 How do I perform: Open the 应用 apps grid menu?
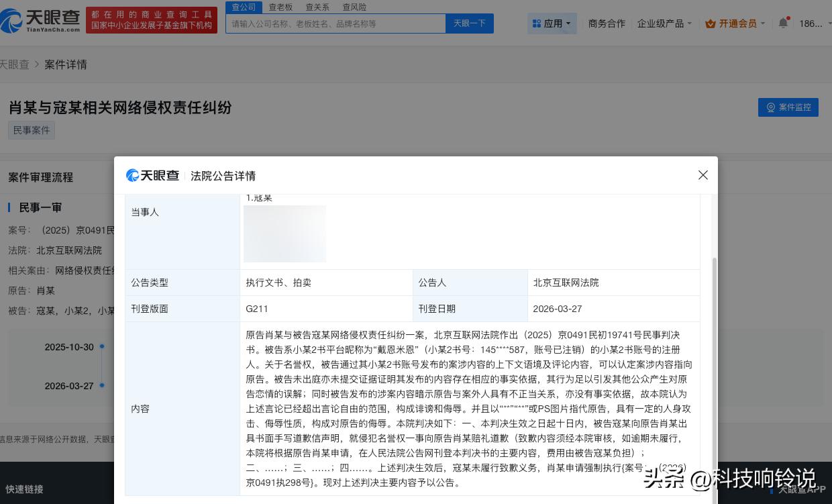[x=552, y=23]
